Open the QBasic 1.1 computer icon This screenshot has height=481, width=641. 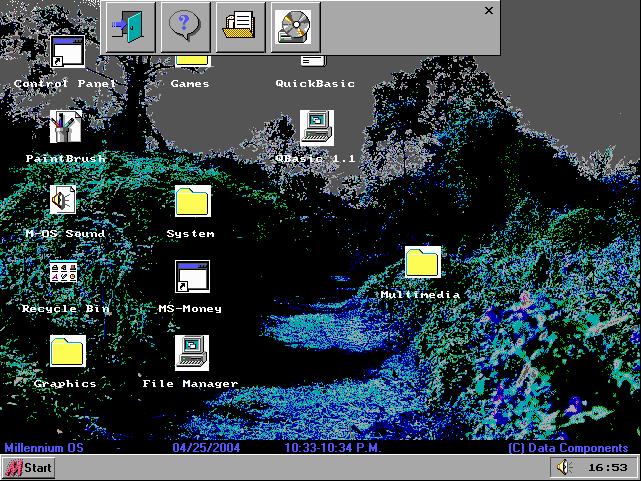316,127
